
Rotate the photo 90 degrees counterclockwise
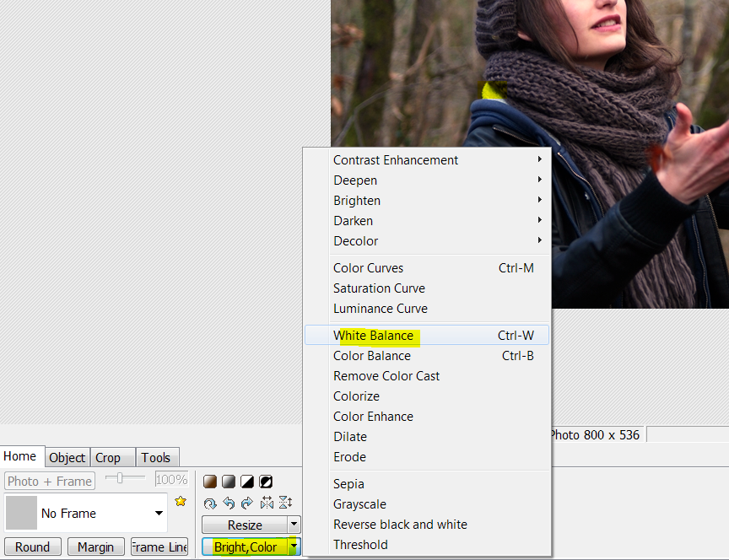(229, 503)
